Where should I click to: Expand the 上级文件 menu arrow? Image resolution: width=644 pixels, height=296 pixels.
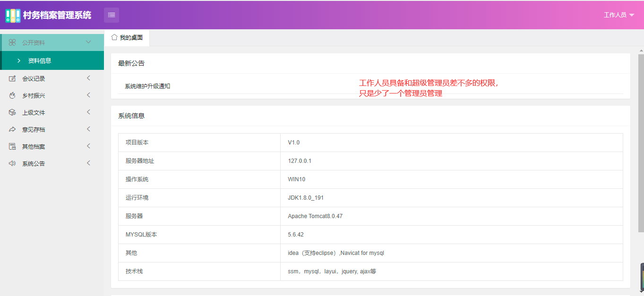pos(88,112)
